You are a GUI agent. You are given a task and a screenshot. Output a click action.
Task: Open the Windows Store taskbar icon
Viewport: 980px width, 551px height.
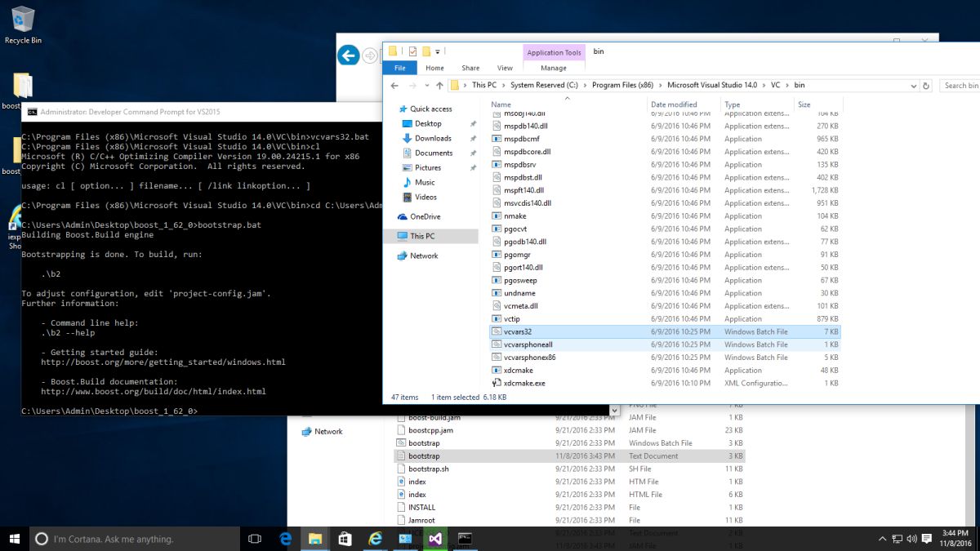[345, 539]
